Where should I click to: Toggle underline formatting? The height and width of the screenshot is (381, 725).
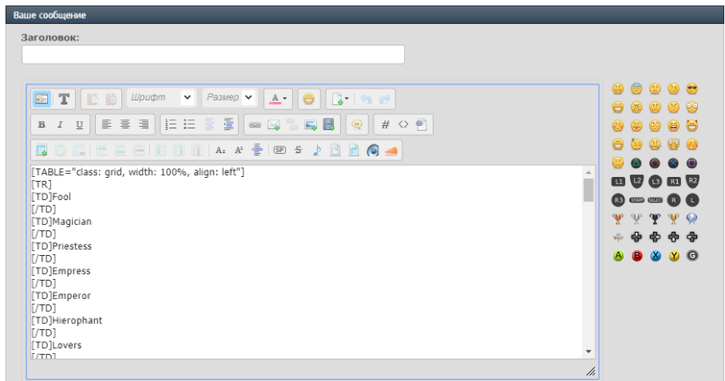79,124
